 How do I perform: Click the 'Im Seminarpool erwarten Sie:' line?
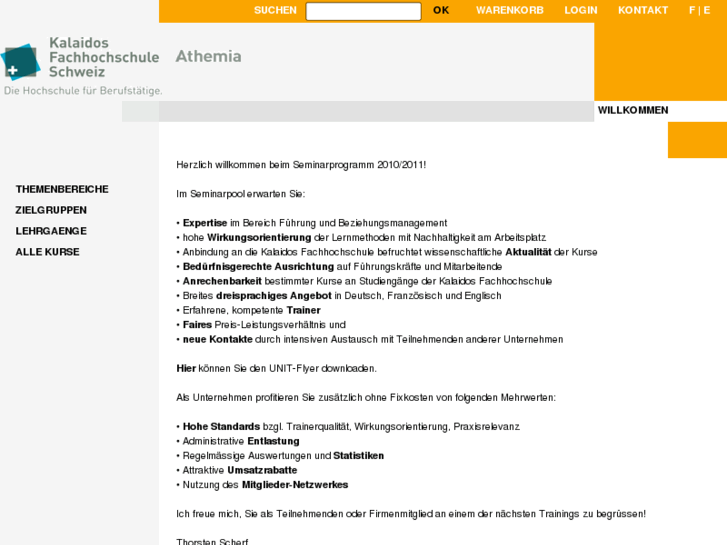point(241,194)
